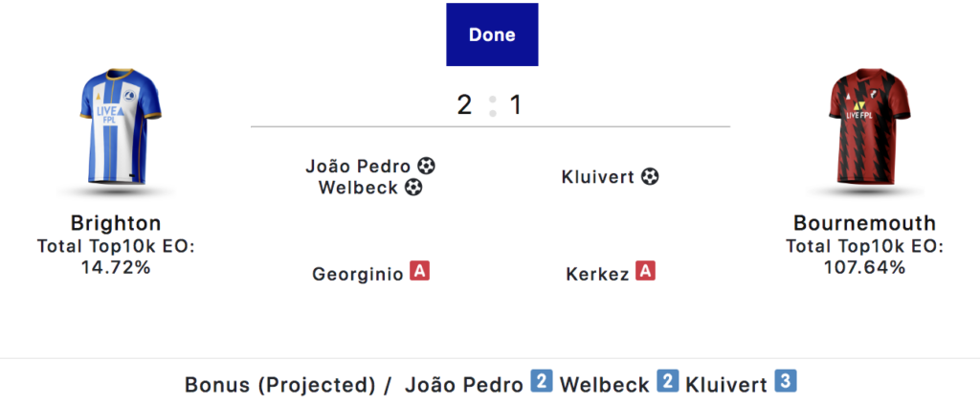Click the assist badge next to Kerkez
The width and height of the screenshot is (980, 405).
(646, 272)
